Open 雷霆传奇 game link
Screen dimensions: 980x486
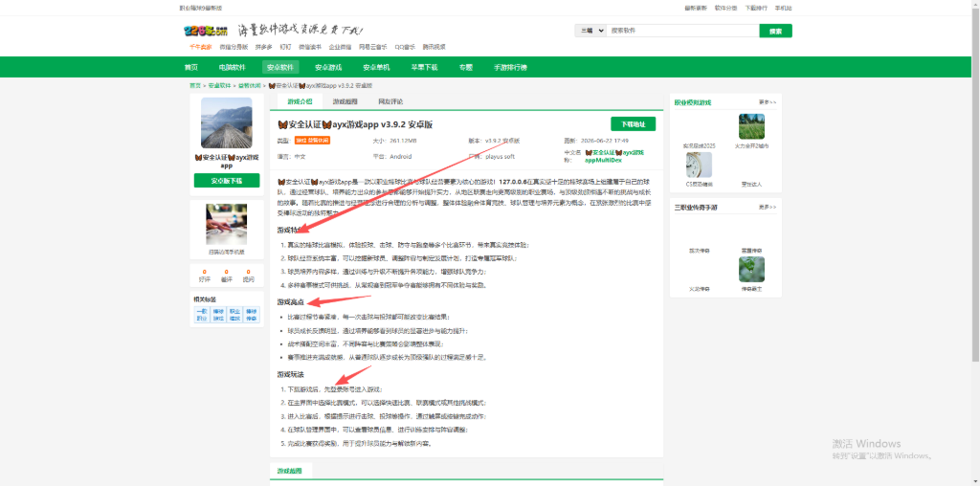coord(750,251)
